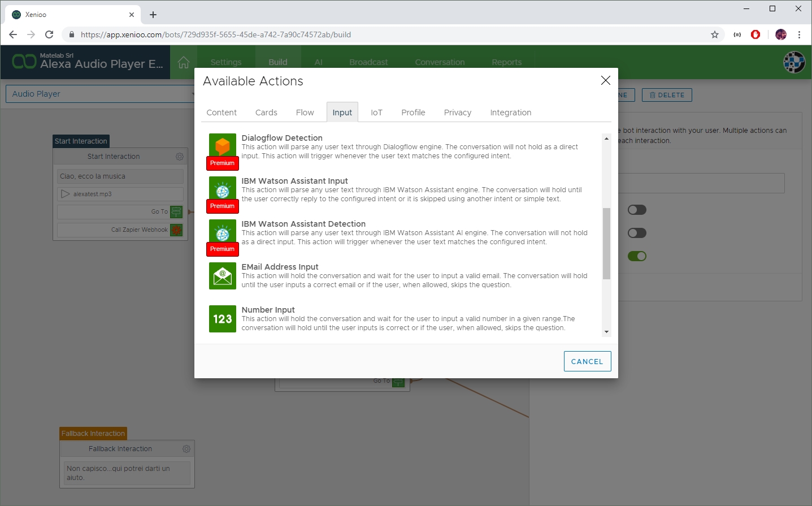Click the home icon in navigation bar

(184, 62)
